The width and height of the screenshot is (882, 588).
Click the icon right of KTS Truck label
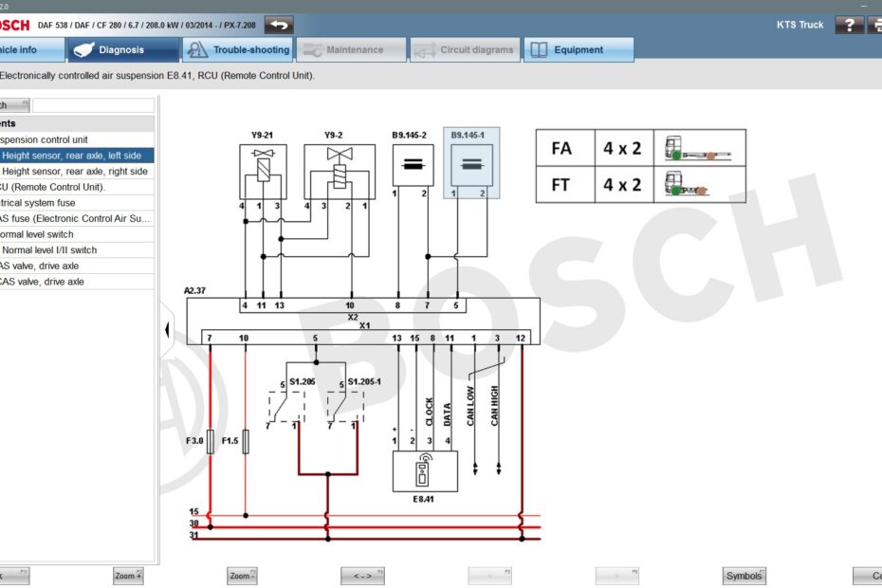(873, 25)
